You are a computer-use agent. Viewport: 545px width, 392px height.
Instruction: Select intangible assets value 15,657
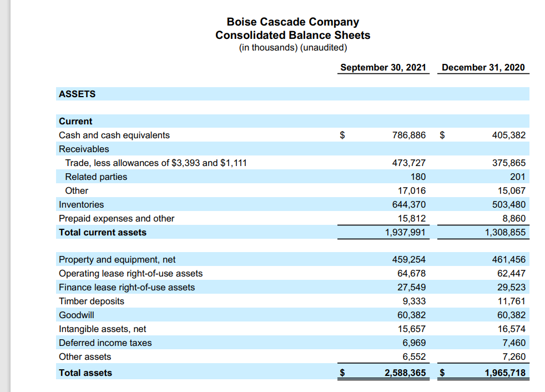pos(412,329)
